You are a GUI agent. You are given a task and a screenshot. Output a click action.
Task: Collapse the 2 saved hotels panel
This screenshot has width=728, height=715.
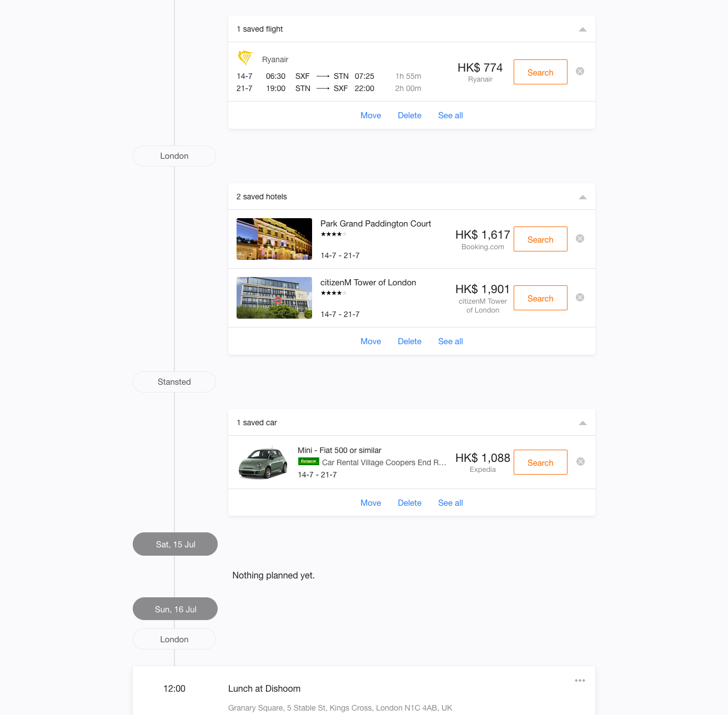[x=583, y=197]
